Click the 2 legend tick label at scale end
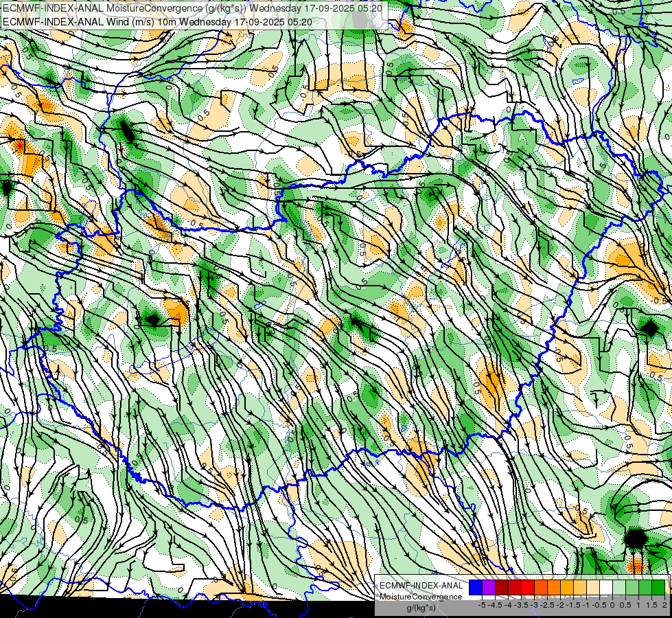 pos(664,605)
